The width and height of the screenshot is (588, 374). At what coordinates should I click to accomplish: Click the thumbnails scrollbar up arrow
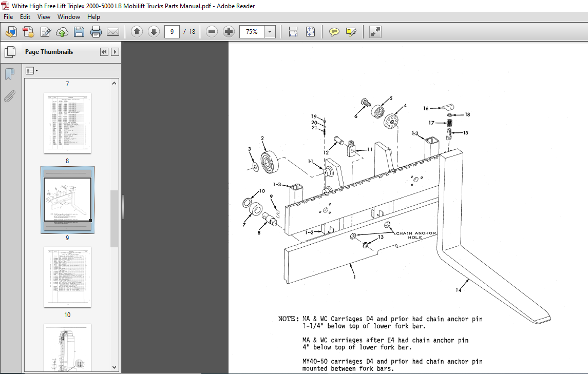tap(115, 83)
